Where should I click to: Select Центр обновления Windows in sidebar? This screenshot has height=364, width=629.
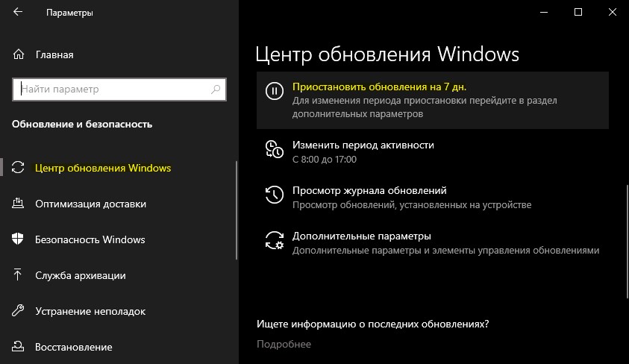[103, 168]
